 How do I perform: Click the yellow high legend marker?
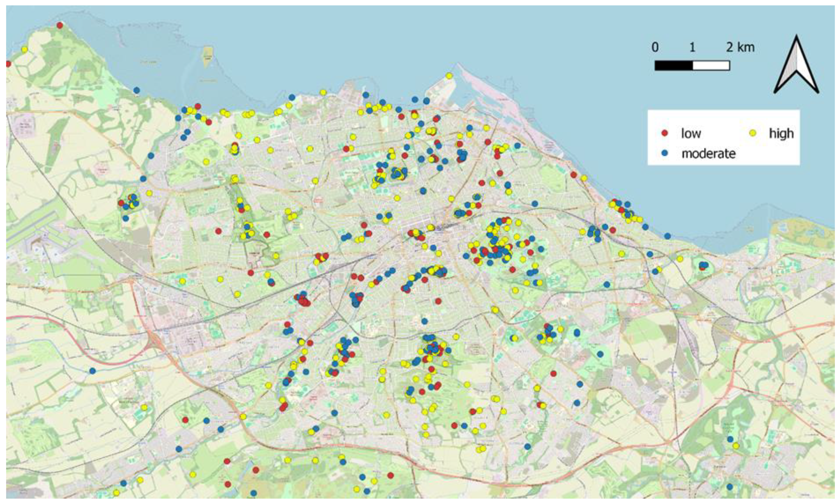[753, 133]
